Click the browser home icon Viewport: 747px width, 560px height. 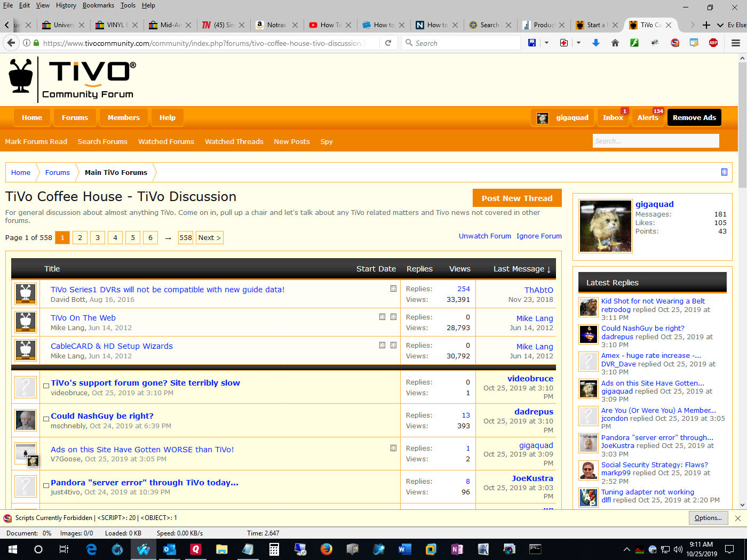click(x=615, y=43)
